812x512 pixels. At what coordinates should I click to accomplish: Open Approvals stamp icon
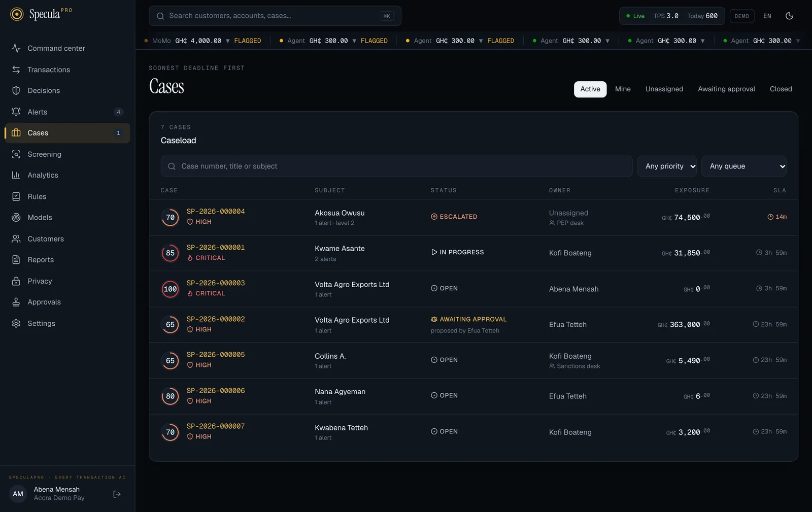coord(16,302)
